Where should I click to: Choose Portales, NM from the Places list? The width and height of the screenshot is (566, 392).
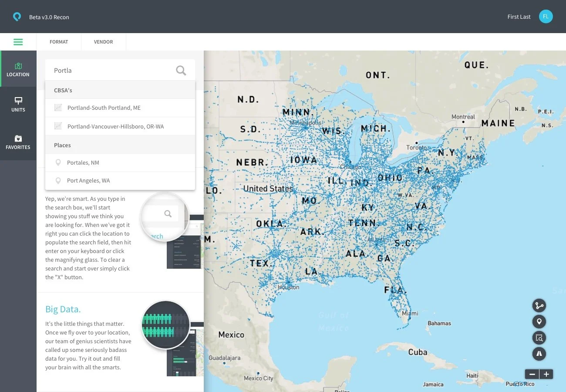click(83, 162)
